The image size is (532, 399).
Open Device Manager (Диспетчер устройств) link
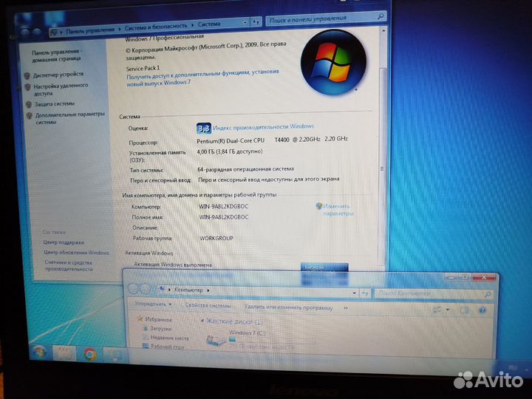pos(58,74)
